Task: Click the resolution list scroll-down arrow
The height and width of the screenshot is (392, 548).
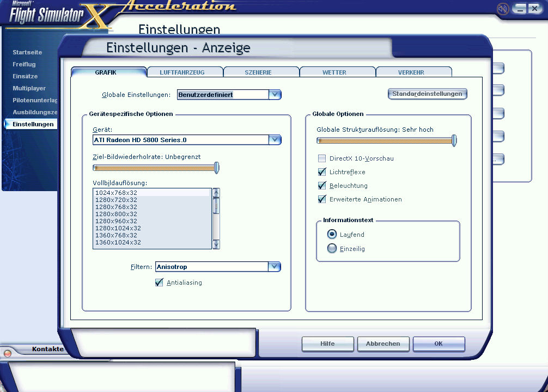Action: point(216,244)
